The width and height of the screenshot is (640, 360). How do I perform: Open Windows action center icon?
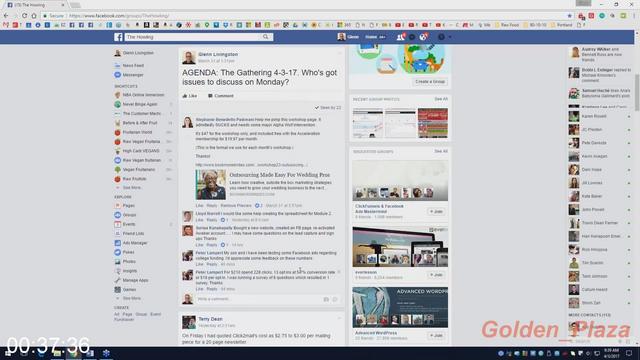pyautogui.click(x=629, y=353)
